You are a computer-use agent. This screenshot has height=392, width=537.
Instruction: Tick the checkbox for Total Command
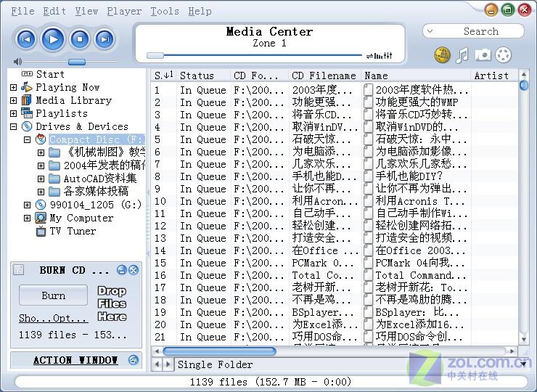click(x=368, y=275)
